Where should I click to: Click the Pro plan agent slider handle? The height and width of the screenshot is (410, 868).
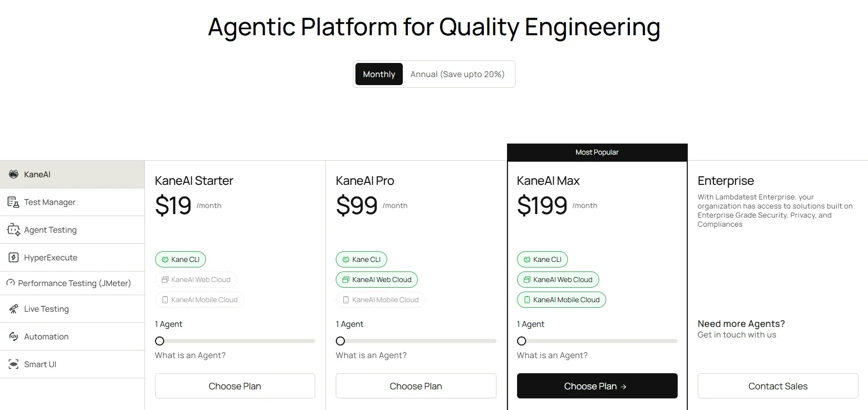click(340, 341)
